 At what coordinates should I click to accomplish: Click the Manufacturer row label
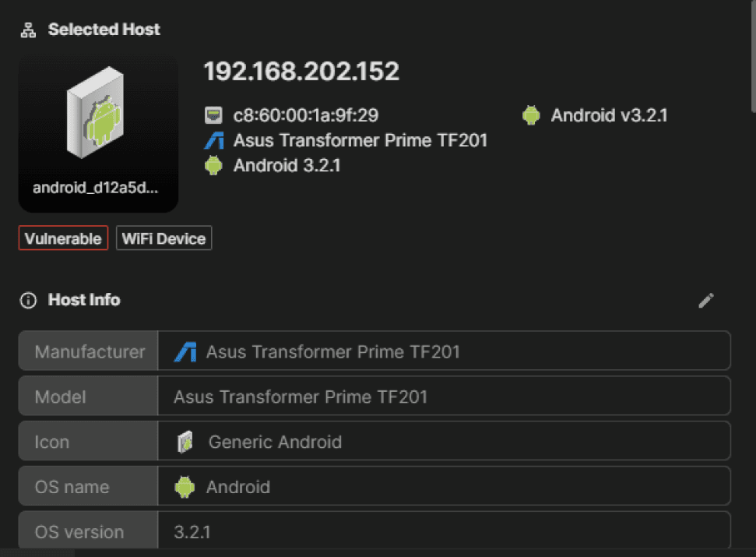[89, 351]
